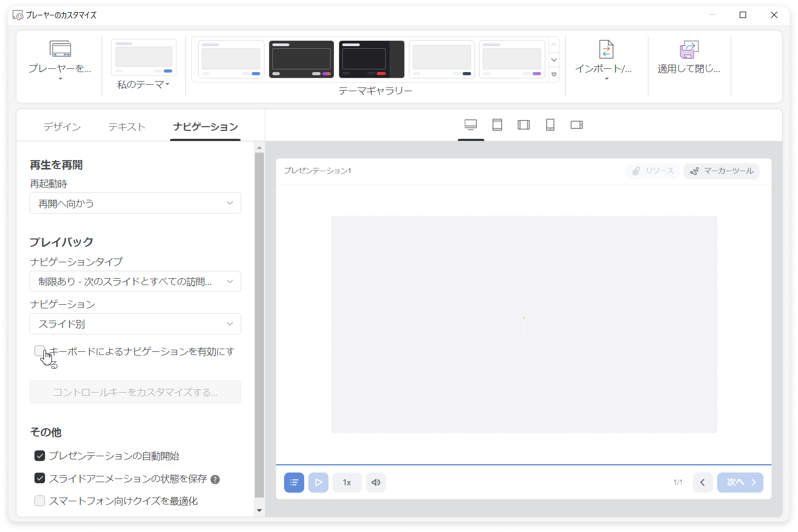The image size is (798, 532).
Task: Click the slide preview area
Action: (524, 324)
